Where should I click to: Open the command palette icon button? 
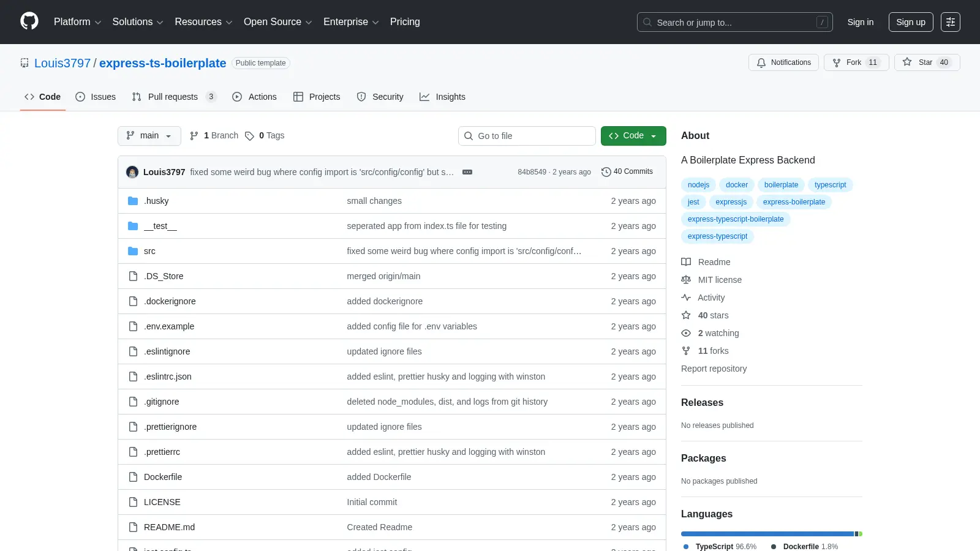pyautogui.click(x=951, y=22)
